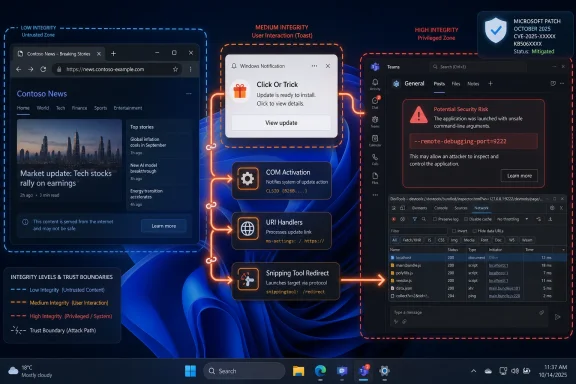Open Chat in the Teams sidebar
576x384 pixels.
click(x=375, y=103)
